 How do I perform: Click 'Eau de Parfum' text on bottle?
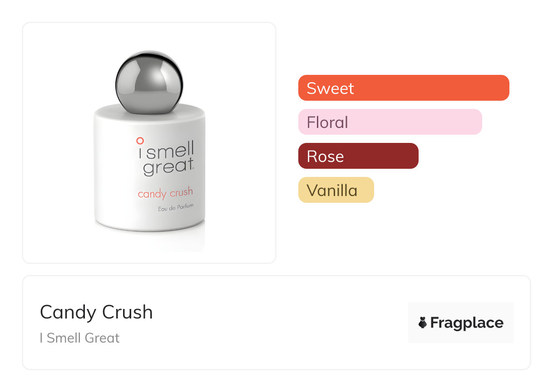(x=175, y=208)
